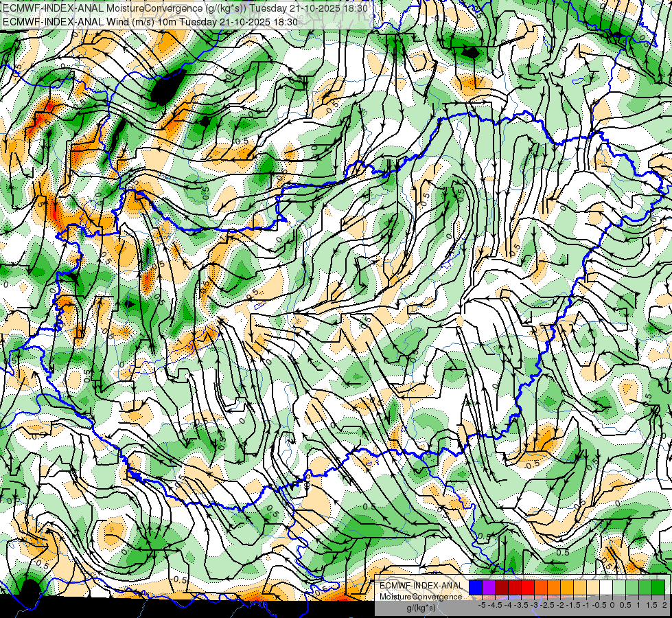Select the legend tick value -3.5

click(x=521, y=605)
